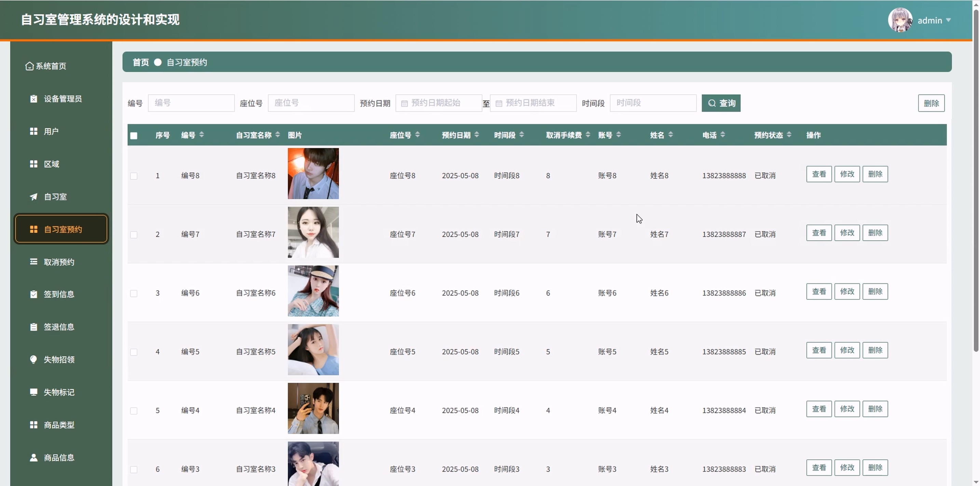
Task: Sort by the 预约日期 column arrows
Action: 477,135
